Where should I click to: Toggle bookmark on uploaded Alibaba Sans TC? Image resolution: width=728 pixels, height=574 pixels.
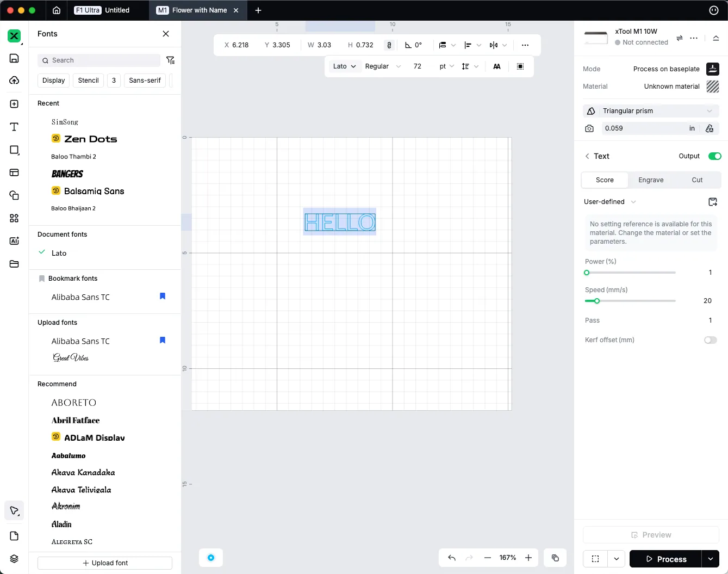coord(163,341)
